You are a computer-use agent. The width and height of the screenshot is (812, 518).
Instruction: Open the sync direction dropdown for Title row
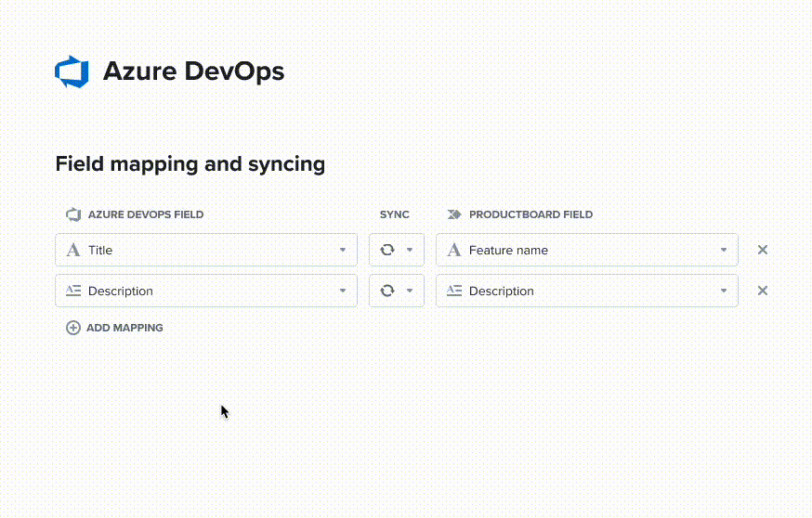click(397, 250)
